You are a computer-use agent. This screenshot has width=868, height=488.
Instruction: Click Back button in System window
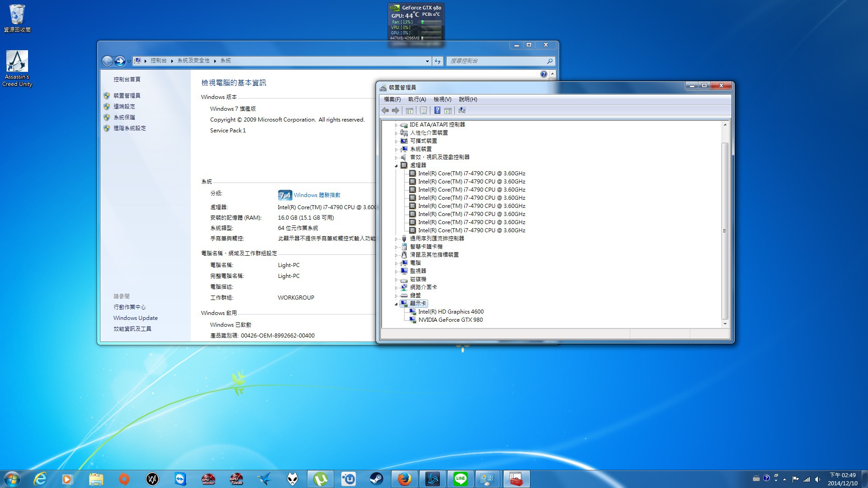(x=107, y=61)
